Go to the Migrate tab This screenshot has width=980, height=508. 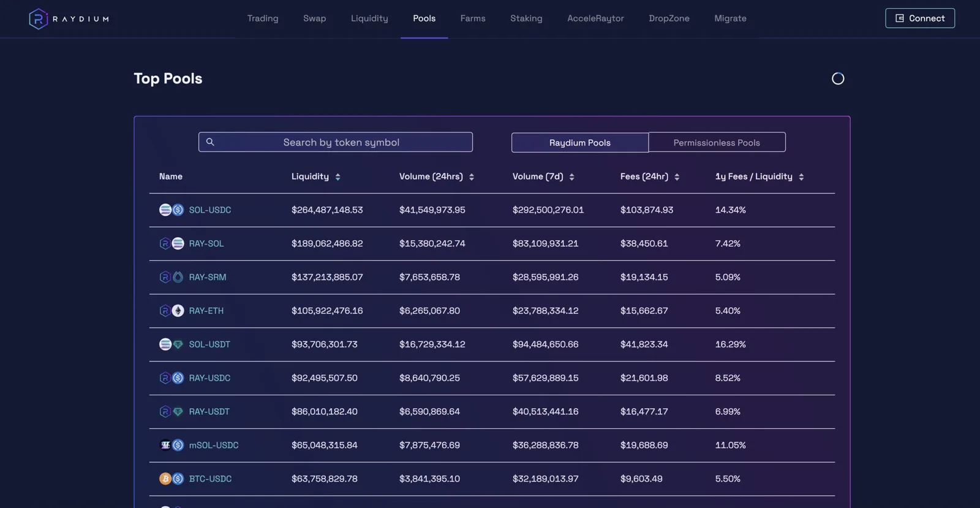pos(730,18)
